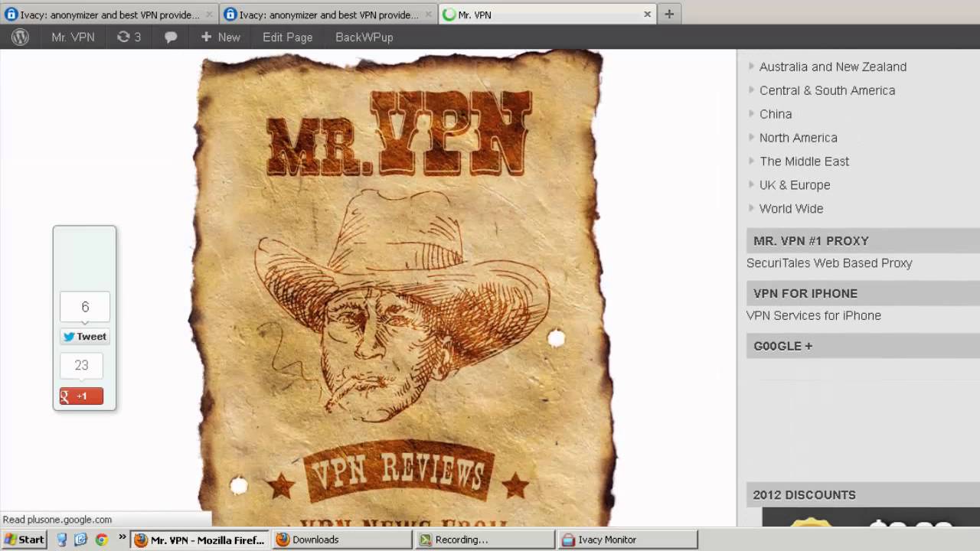
Task: Open the Mr. VPN site menu
Action: tap(73, 37)
